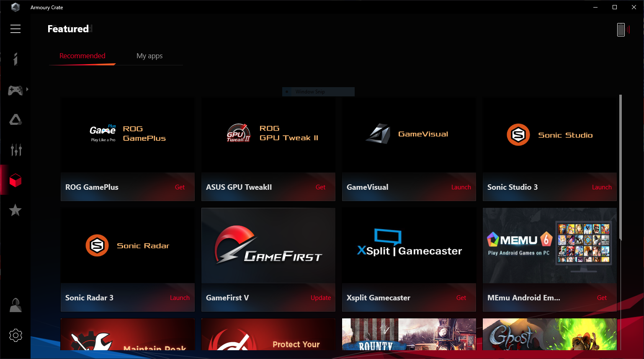
Task: Open the Sonic Radar banner image
Action: [128, 245]
